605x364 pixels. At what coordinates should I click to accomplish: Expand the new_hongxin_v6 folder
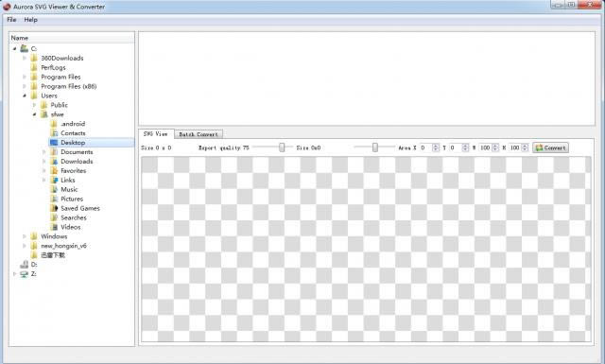[x=25, y=246]
